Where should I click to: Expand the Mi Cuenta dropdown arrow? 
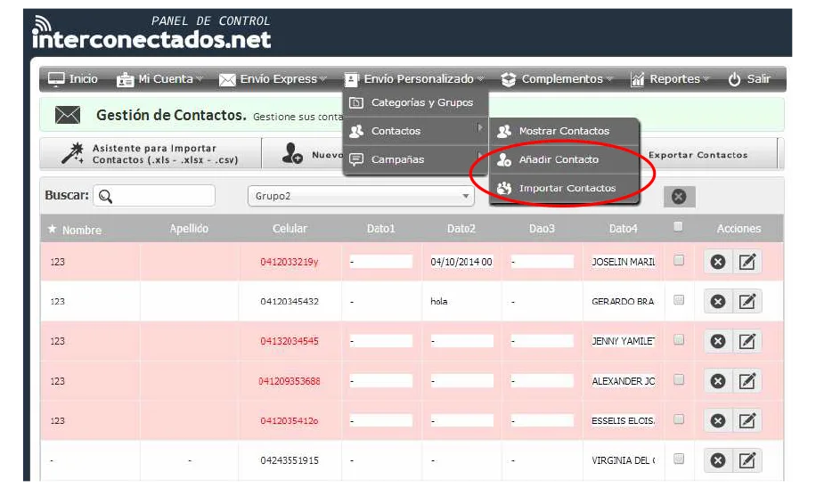[x=200, y=79]
